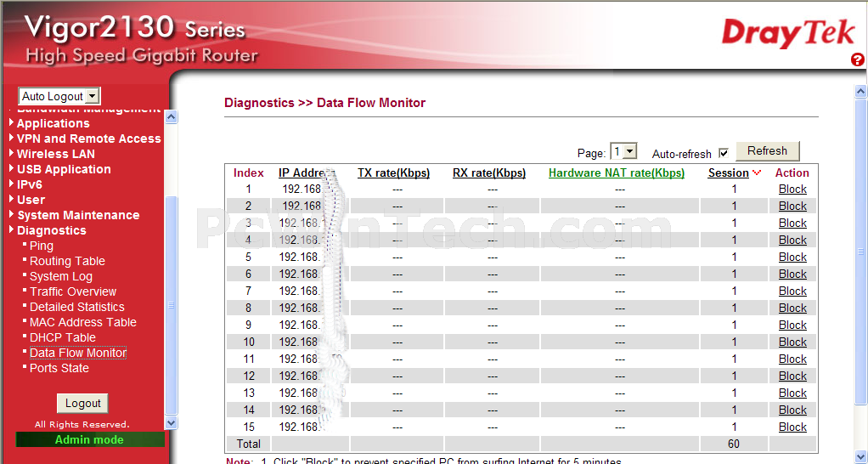Open the Detailed Statistics page
868x464 pixels.
click(x=77, y=307)
